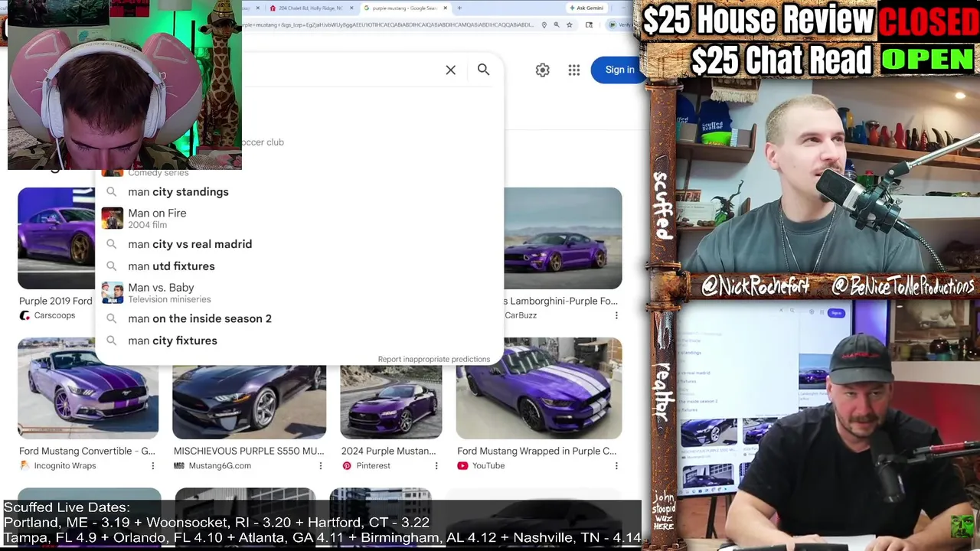Click the magnifying glass search button
This screenshot has height=551, width=980.
tap(483, 70)
